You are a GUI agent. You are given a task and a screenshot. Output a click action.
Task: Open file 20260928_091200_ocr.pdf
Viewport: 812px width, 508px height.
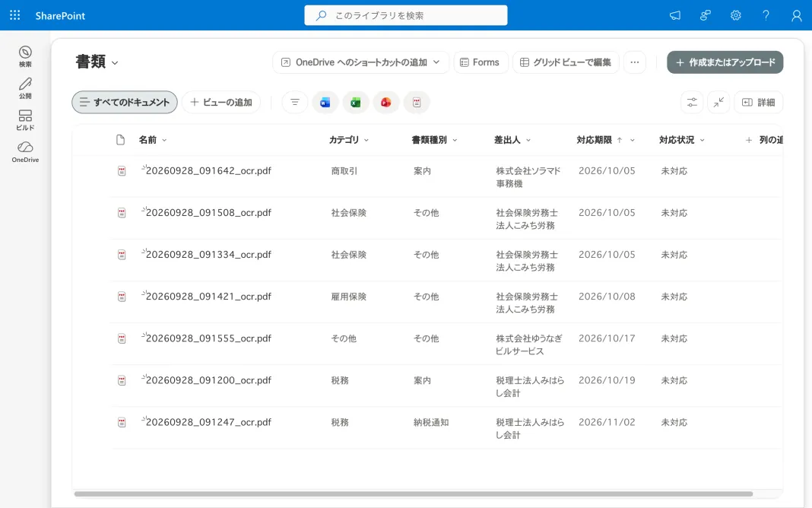pos(208,380)
